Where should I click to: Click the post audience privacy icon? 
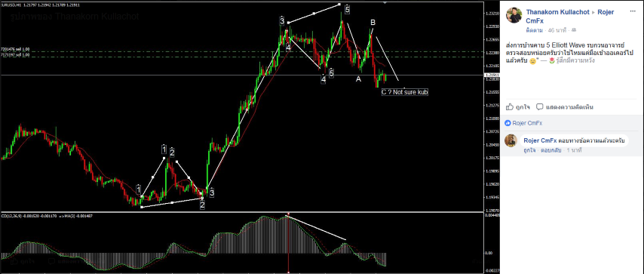[x=573, y=30]
